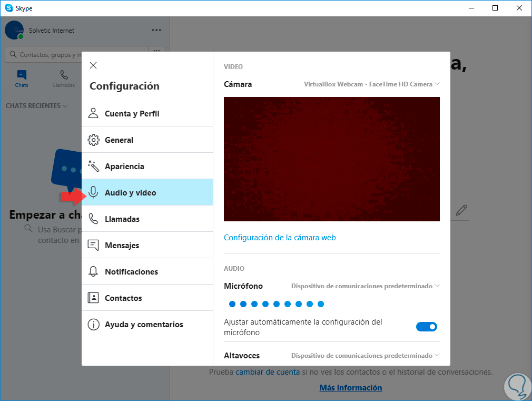Switch to the Chats tab
Image resolution: width=532 pixels, height=401 pixels.
[x=22, y=79]
